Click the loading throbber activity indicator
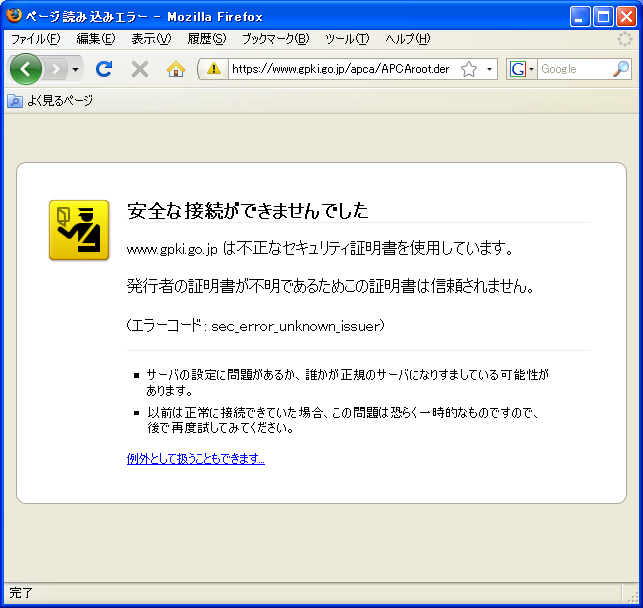 [x=625, y=39]
